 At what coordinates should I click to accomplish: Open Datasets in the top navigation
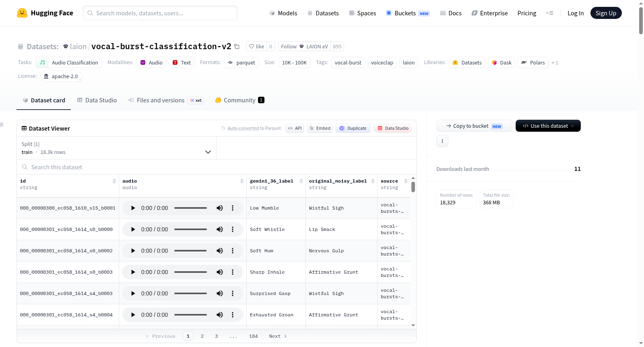[323, 13]
